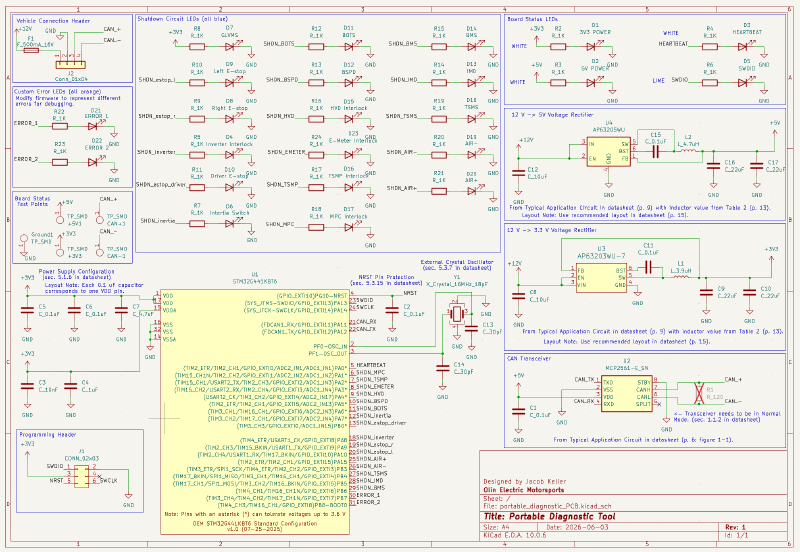
Task: Select the CAN-1 test point symbol
Action: pos(101,251)
